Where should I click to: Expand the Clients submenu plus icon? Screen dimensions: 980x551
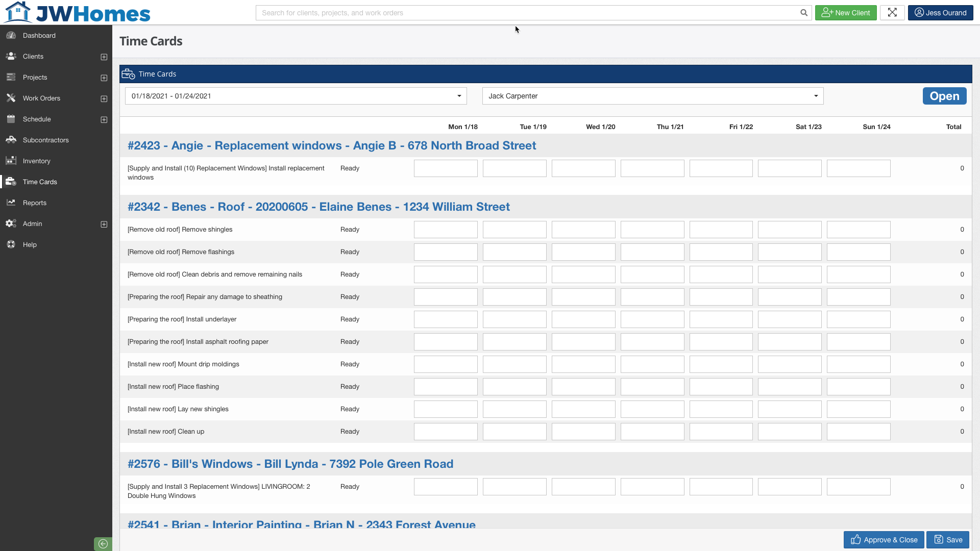[x=104, y=57]
